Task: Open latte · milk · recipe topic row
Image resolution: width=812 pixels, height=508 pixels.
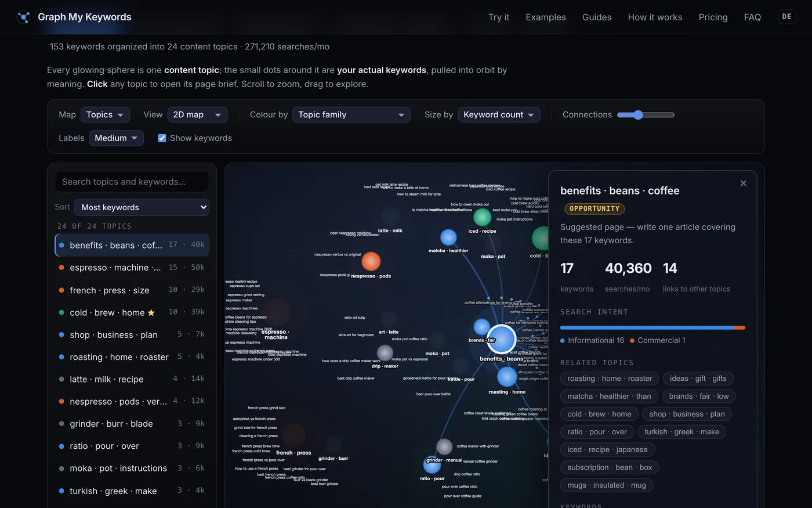Action: tap(132, 379)
